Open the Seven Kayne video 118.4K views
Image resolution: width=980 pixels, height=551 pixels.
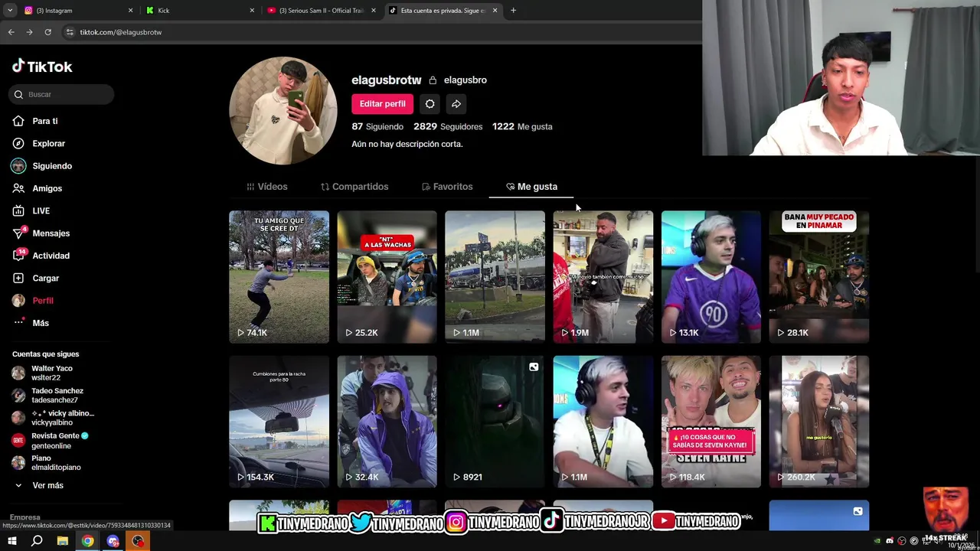[x=711, y=421]
